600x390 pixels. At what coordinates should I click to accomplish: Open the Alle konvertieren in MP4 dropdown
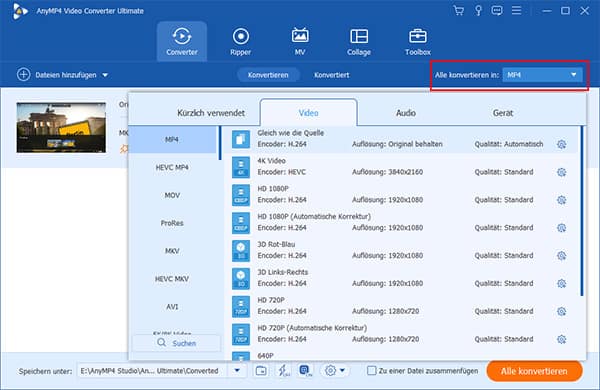[x=542, y=75]
